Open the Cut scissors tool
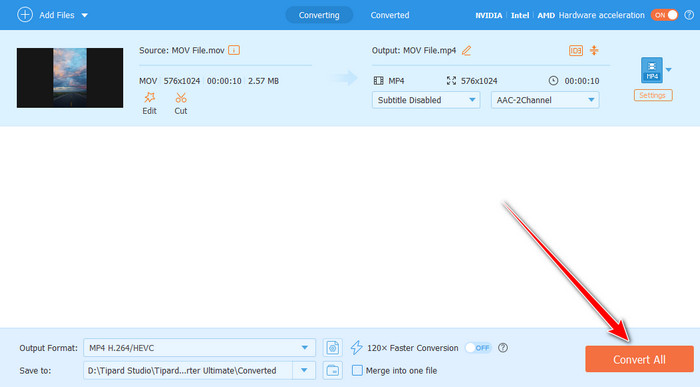Image resolution: width=700 pixels, height=387 pixels. click(x=181, y=97)
